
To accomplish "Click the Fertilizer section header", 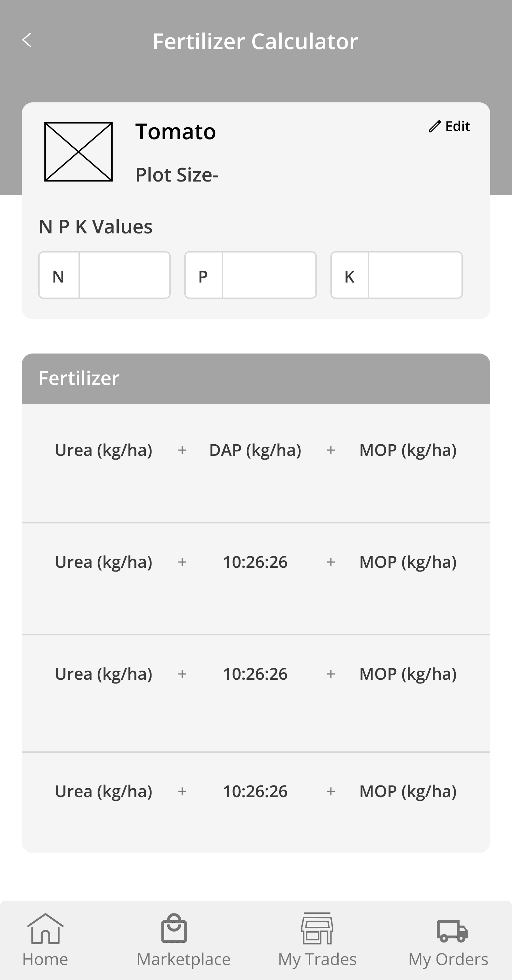I will (x=256, y=378).
